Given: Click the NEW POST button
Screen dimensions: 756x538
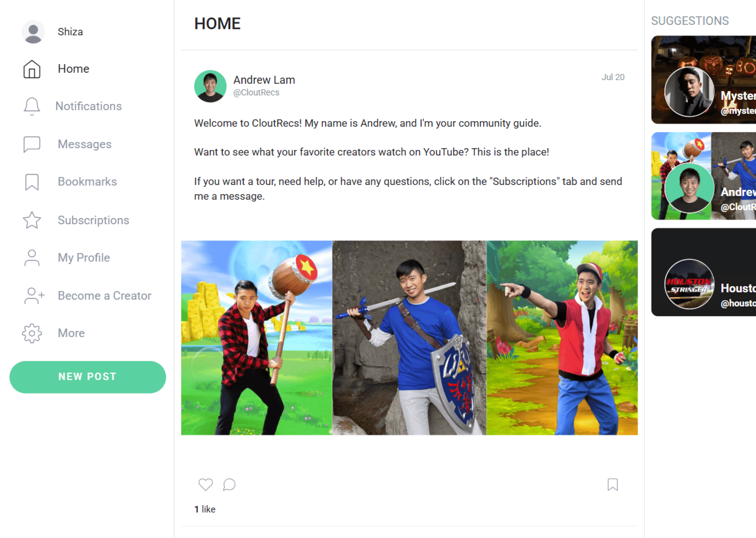Looking at the screenshot, I should [x=88, y=377].
